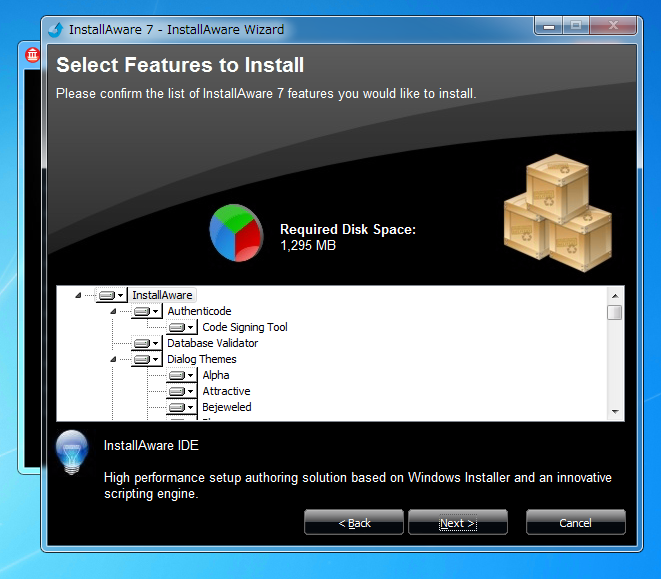Click the feature list scroll up arrow
This screenshot has width=661, height=579.
[615, 296]
